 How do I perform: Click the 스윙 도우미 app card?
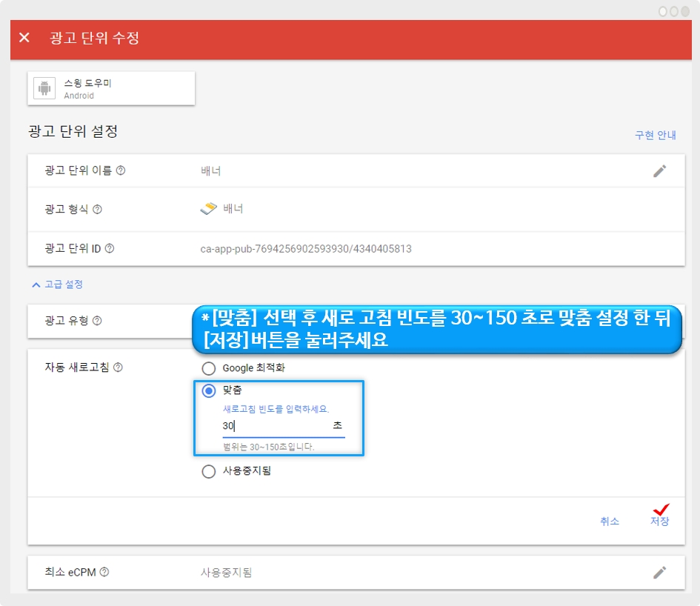[x=111, y=89]
